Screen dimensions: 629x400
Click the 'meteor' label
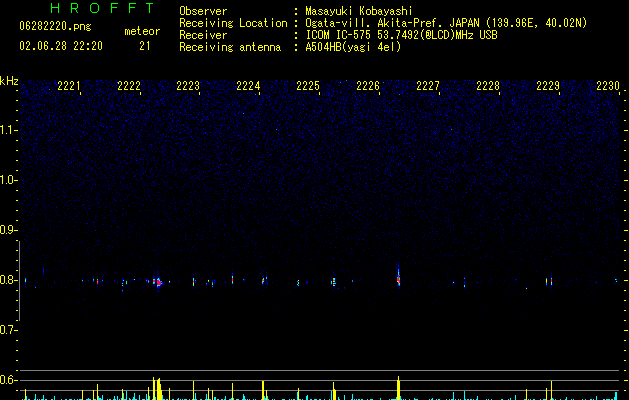[142, 31]
